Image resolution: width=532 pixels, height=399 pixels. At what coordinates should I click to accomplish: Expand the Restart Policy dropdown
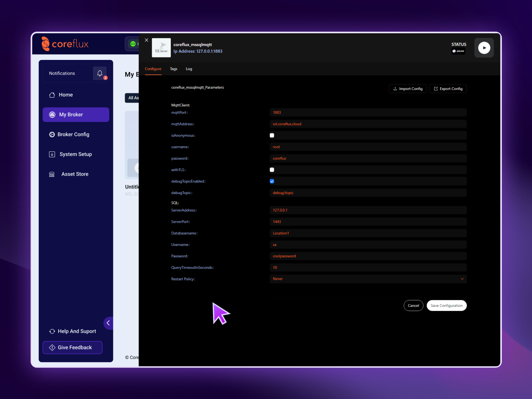click(368, 279)
